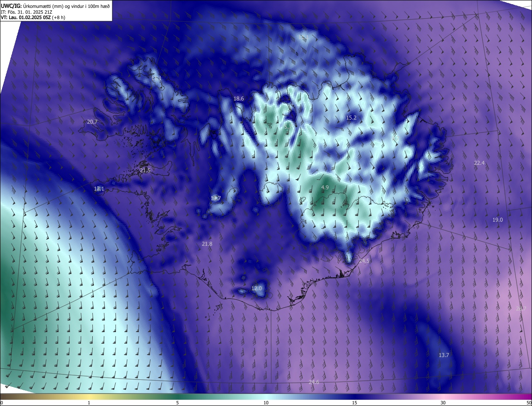This screenshot has height=406, width=532.
Task: Click the 10 tick on the color scale
Action: (266, 403)
